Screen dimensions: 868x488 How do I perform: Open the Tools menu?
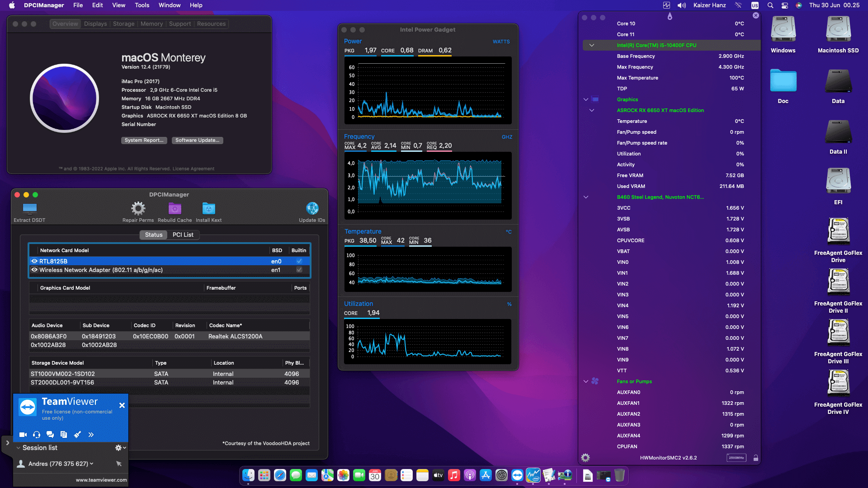pos(142,5)
